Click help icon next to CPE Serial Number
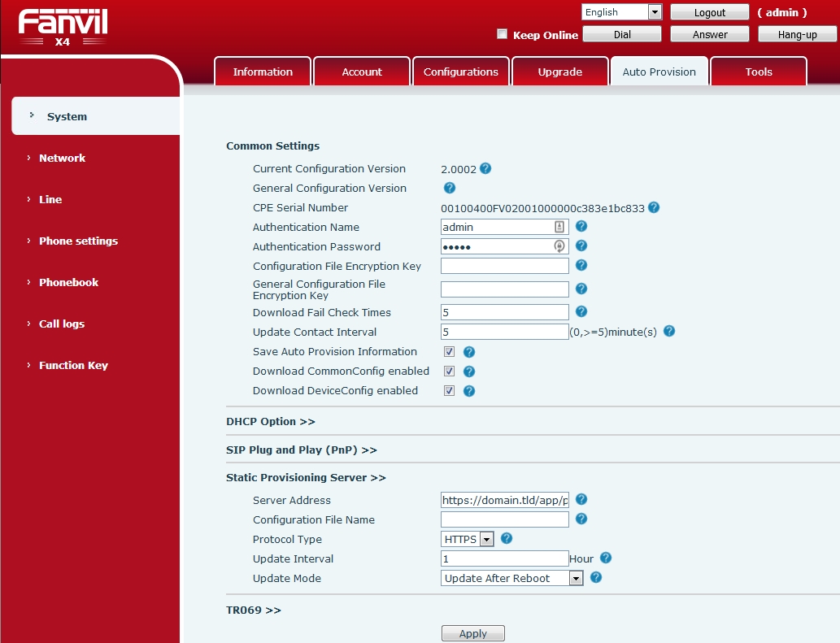This screenshot has height=643, width=840. (654, 208)
